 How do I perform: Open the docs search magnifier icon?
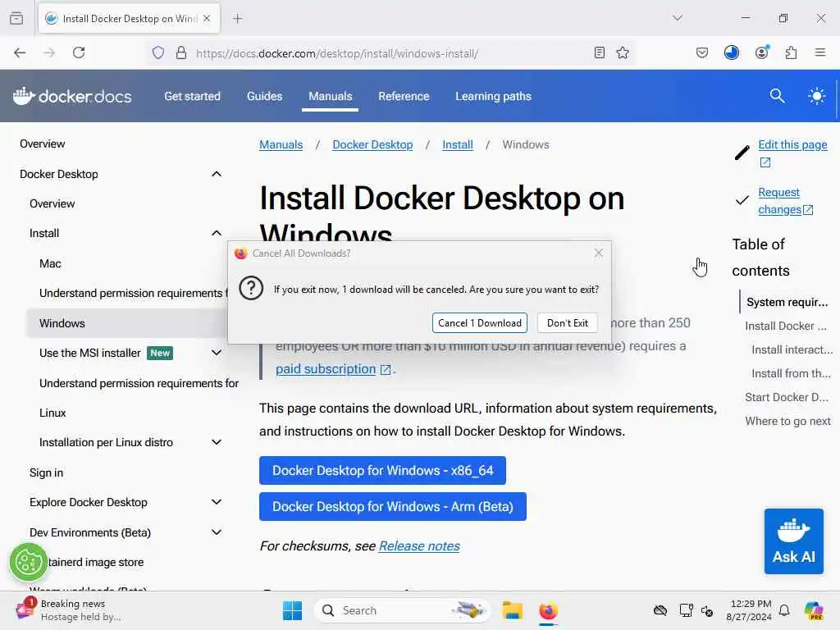(778, 96)
